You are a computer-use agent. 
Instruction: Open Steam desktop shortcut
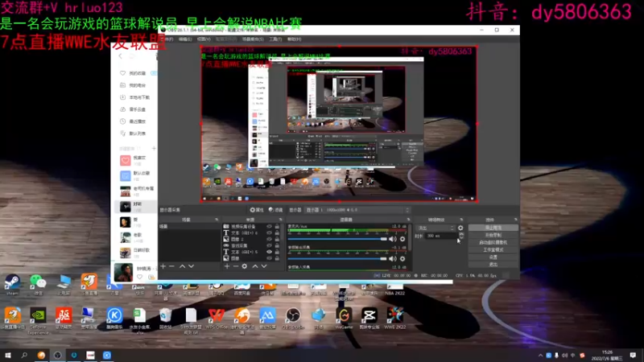12,285
